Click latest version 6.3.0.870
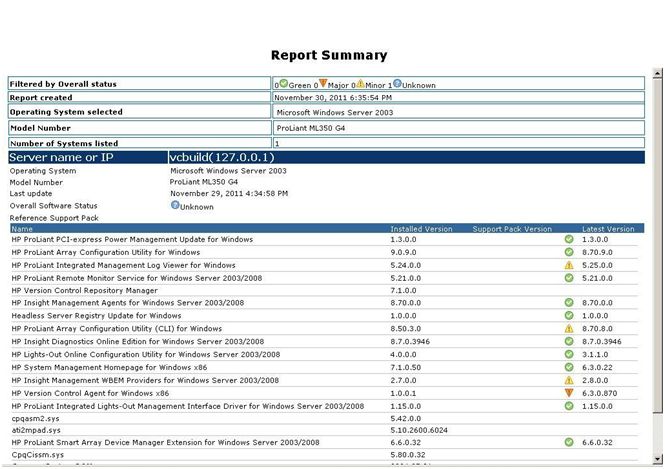665x469 pixels. 599,393
